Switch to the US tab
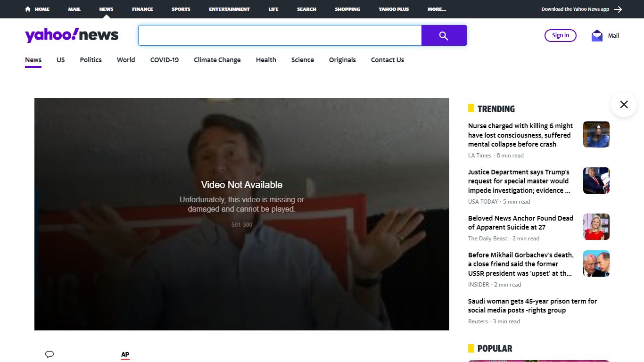Screen dimensions: 644x362 click(x=61, y=60)
